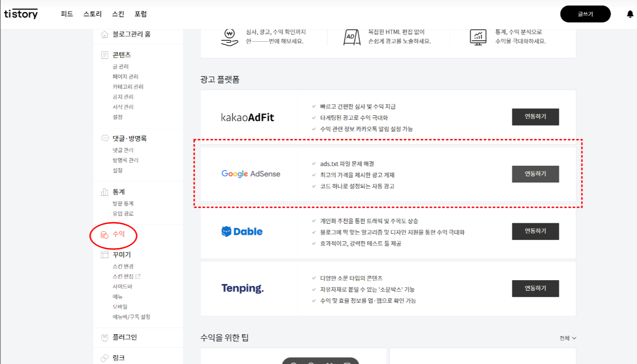637x364 pixels.
Task: Click the Tenping logo
Action: [x=243, y=288]
